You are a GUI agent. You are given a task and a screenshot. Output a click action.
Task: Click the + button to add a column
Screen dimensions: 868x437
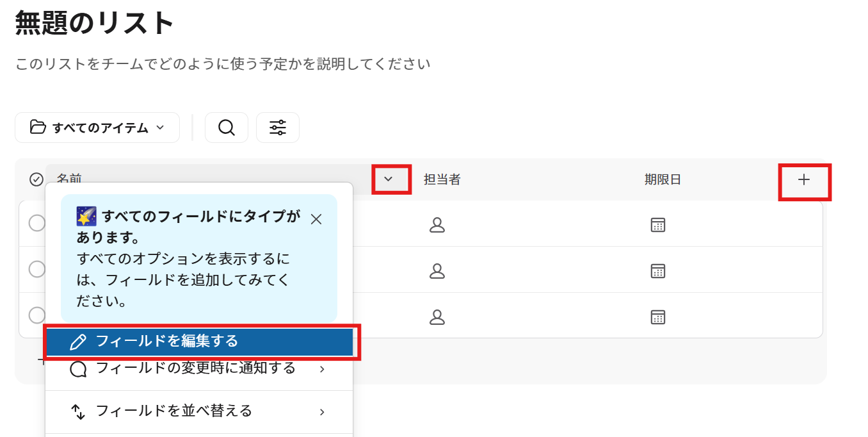[805, 179]
